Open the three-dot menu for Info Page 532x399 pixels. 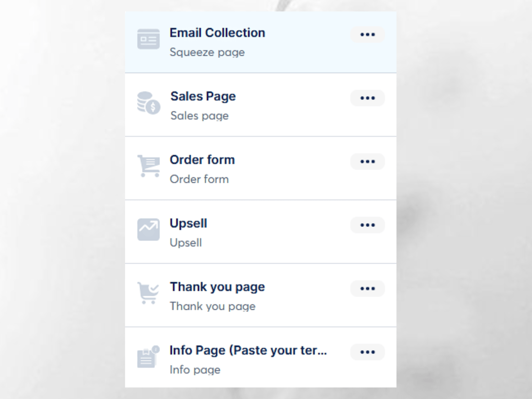[x=367, y=352]
